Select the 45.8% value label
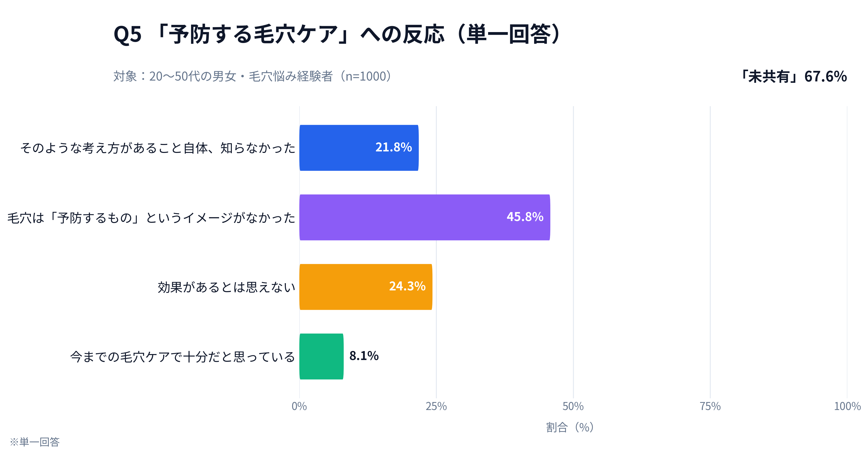 pyautogui.click(x=525, y=217)
